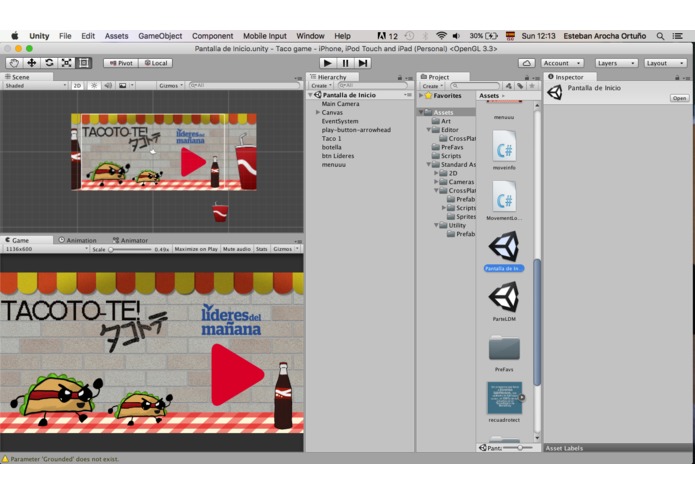Screen dimensions: 695x494
Task: Open the GameObject menu
Action: click(x=160, y=36)
